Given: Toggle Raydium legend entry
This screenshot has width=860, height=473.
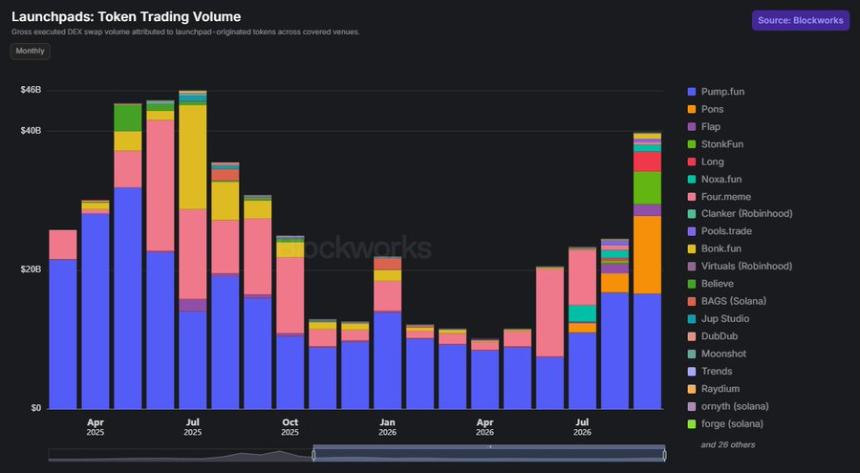Looking at the screenshot, I should pyautogui.click(x=714, y=389).
